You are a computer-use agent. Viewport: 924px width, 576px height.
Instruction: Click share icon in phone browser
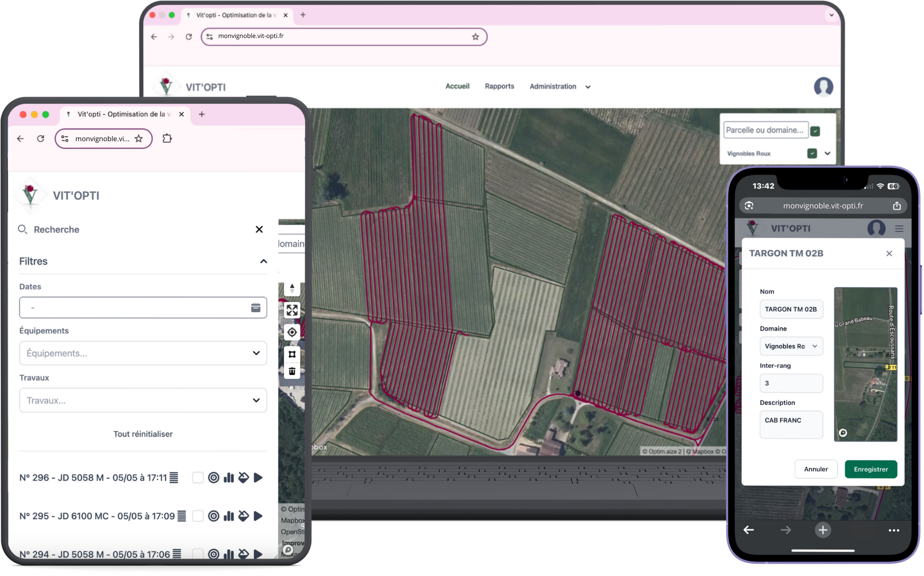pos(897,206)
